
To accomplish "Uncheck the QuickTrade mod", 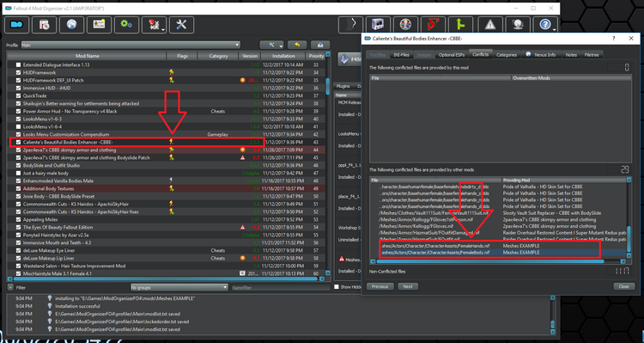I will [x=18, y=95].
